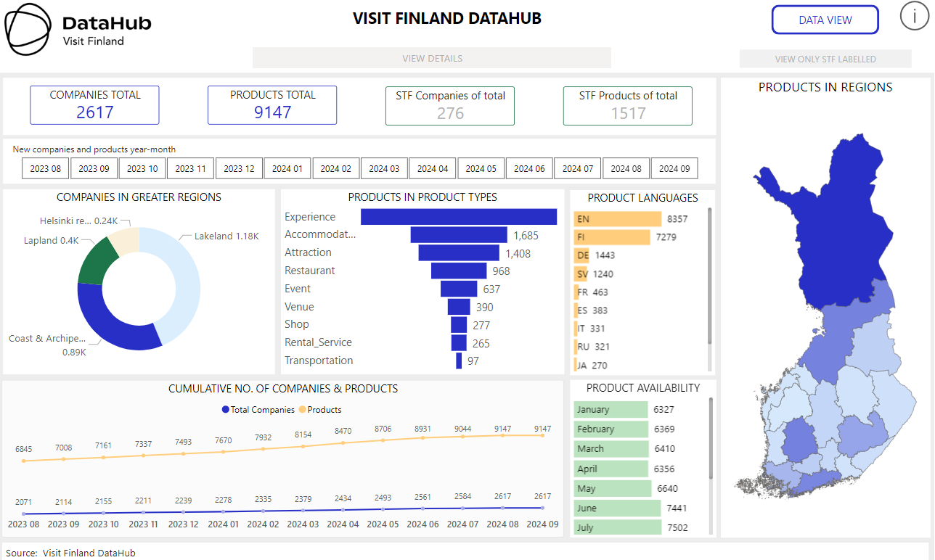Select the 2024 07 year-month slicer
The height and width of the screenshot is (560, 935).
[x=578, y=168]
